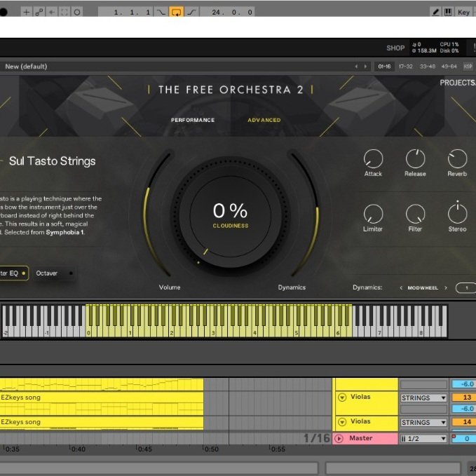Toggle the draw mode pencil icon
This screenshot has height=476, width=476.
point(435,12)
